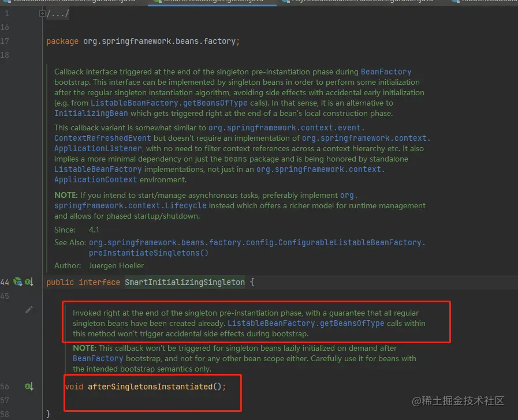The image size is (518, 420).
Task: Open the ContextRefreshedEvent doc link
Action: point(102,138)
